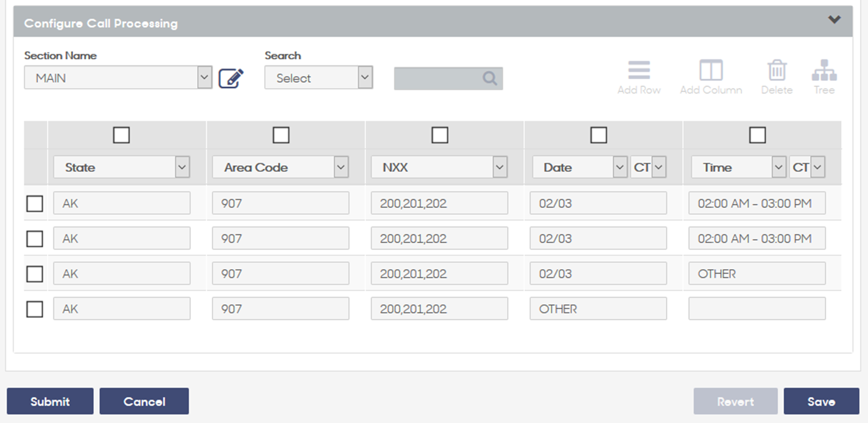Click the first row NXX 200,201,202 field

tap(439, 203)
